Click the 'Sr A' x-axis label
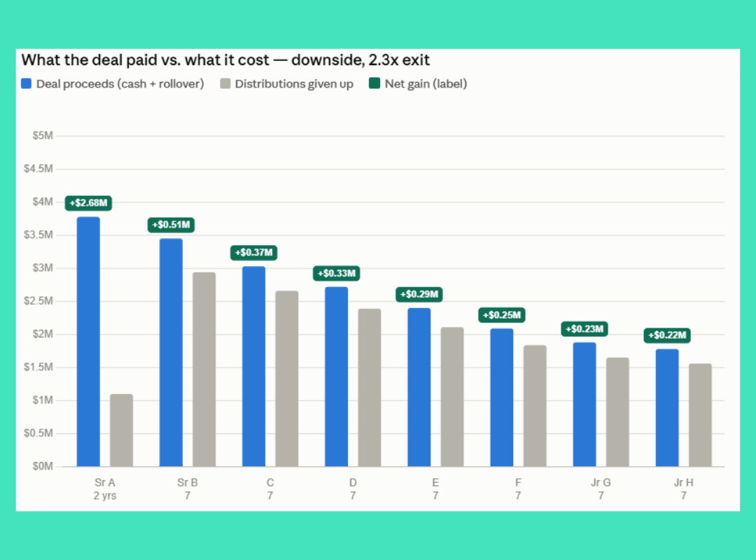Image resolution: width=756 pixels, height=560 pixels. click(105, 482)
